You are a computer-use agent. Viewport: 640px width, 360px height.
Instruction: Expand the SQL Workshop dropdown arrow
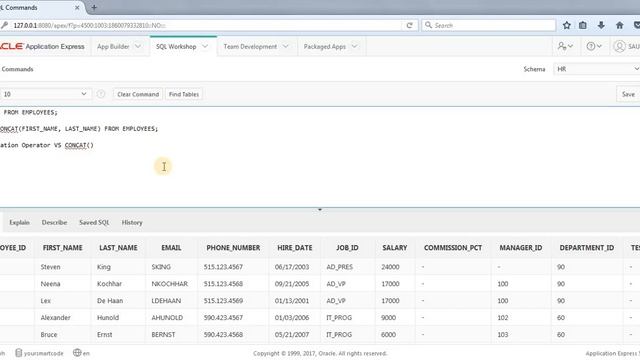coord(205,46)
